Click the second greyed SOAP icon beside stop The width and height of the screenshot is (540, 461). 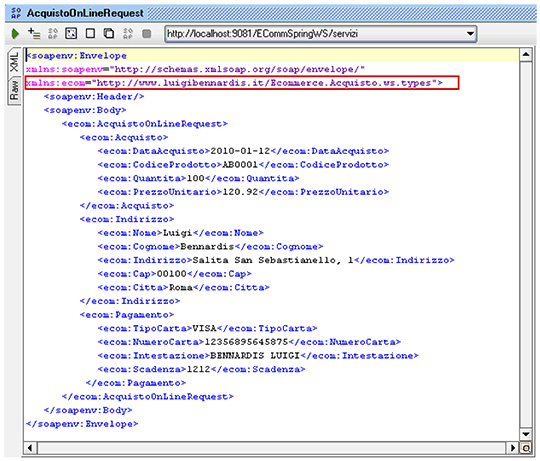(x=128, y=33)
